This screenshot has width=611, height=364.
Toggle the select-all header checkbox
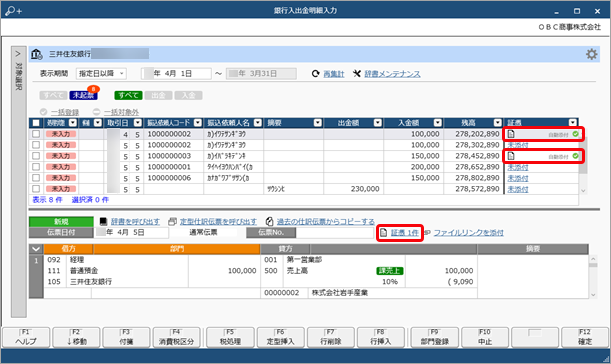click(x=36, y=123)
